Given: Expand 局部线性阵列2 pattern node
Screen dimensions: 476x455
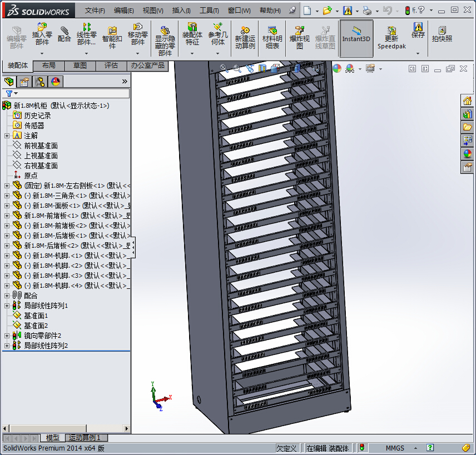Looking at the screenshot, I should 7,346.
